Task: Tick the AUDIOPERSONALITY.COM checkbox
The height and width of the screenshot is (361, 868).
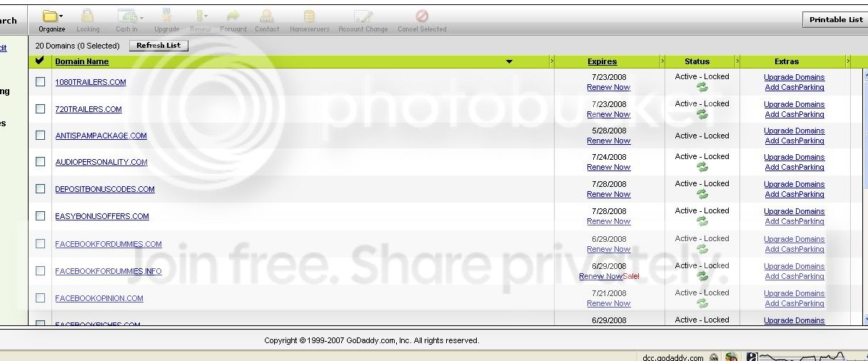Action: [40, 161]
